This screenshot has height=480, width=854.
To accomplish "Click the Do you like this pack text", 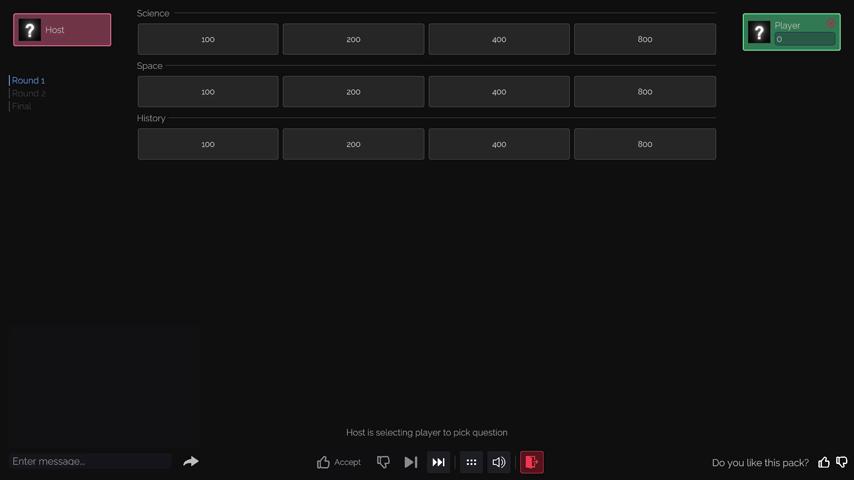I will [x=760, y=463].
